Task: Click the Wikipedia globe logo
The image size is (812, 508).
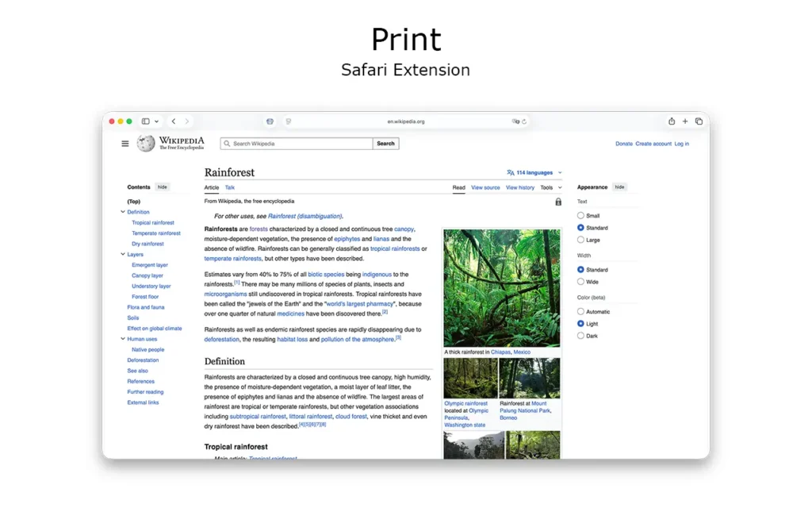Action: point(146,143)
